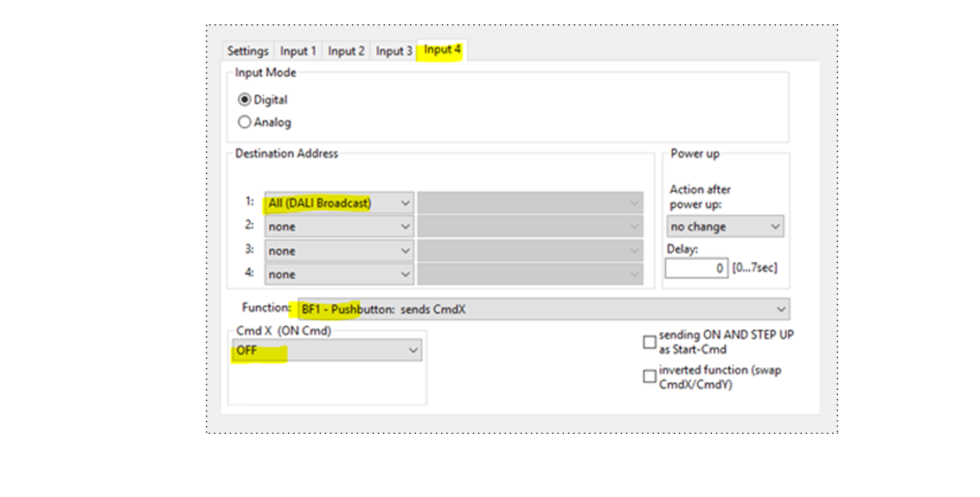
Task: Click the 'Input Mode' group label
Action: pos(266,73)
